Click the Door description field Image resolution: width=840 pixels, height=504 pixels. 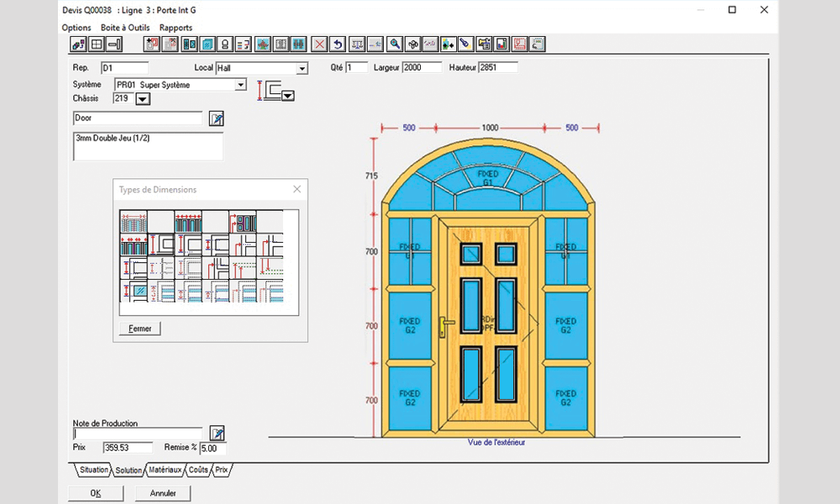pos(138,118)
